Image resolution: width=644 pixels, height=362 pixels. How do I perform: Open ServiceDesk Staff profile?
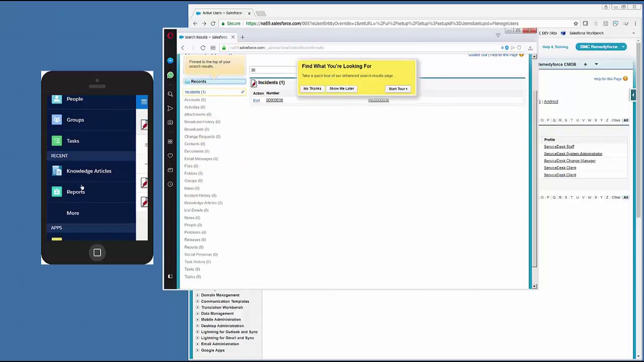(559, 147)
